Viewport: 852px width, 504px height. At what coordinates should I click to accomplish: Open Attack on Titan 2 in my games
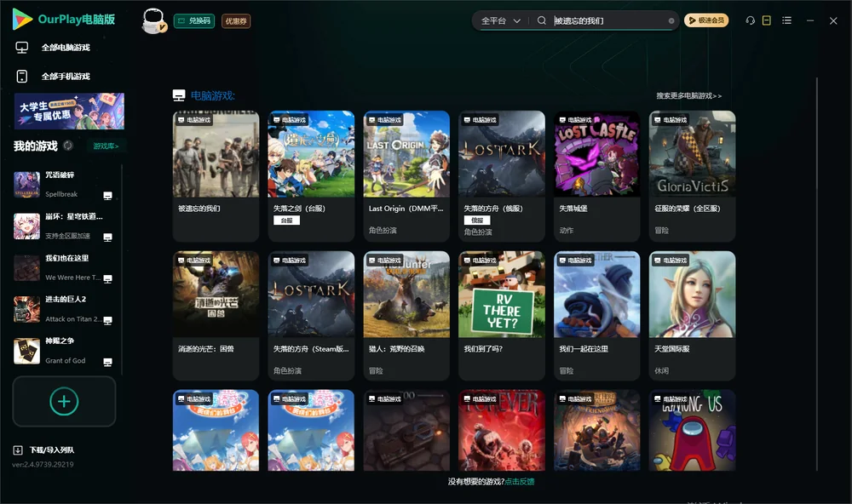pos(64,309)
